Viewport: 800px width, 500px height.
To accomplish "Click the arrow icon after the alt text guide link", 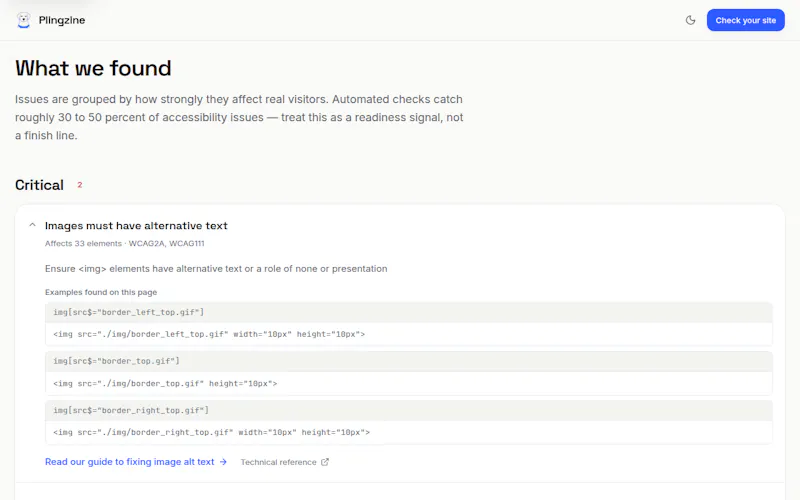I will [x=223, y=462].
